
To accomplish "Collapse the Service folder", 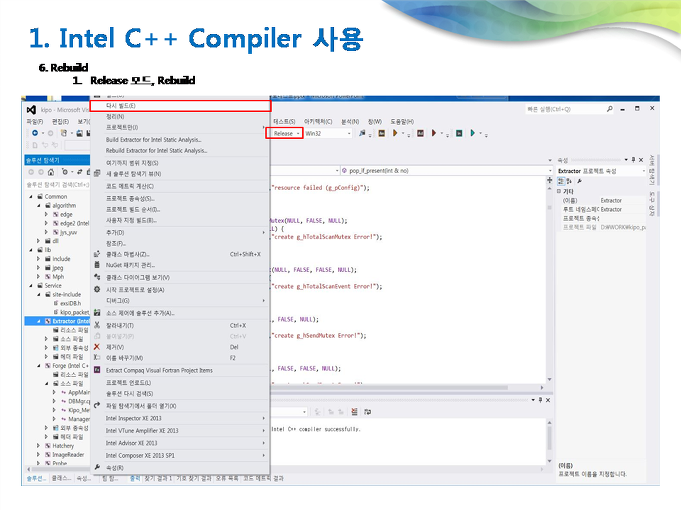I will tap(31, 285).
